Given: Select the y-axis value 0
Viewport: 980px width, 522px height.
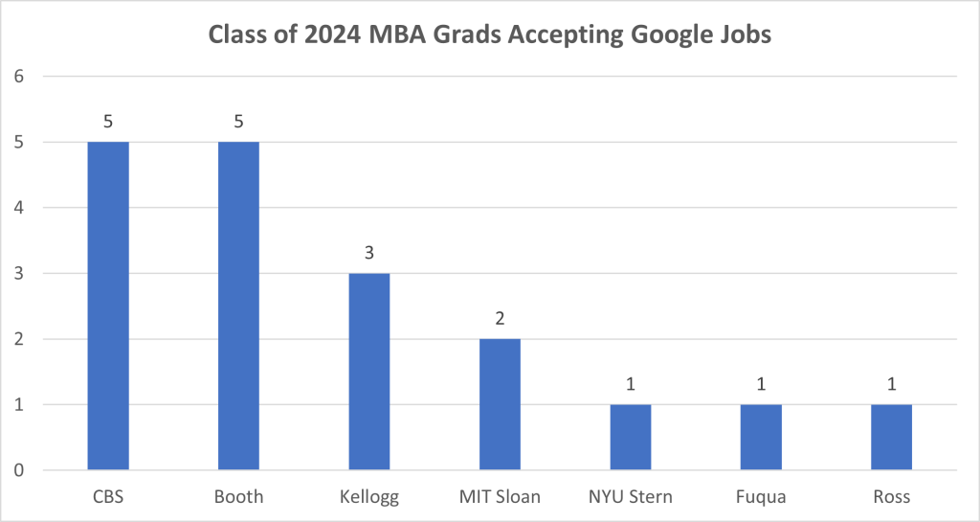Looking at the screenshot, I should (18, 470).
